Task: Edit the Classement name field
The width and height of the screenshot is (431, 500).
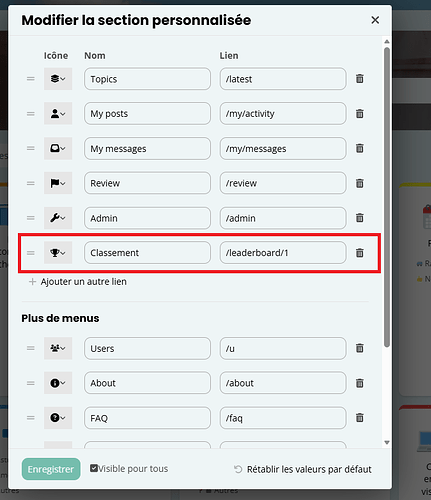Action: click(147, 253)
